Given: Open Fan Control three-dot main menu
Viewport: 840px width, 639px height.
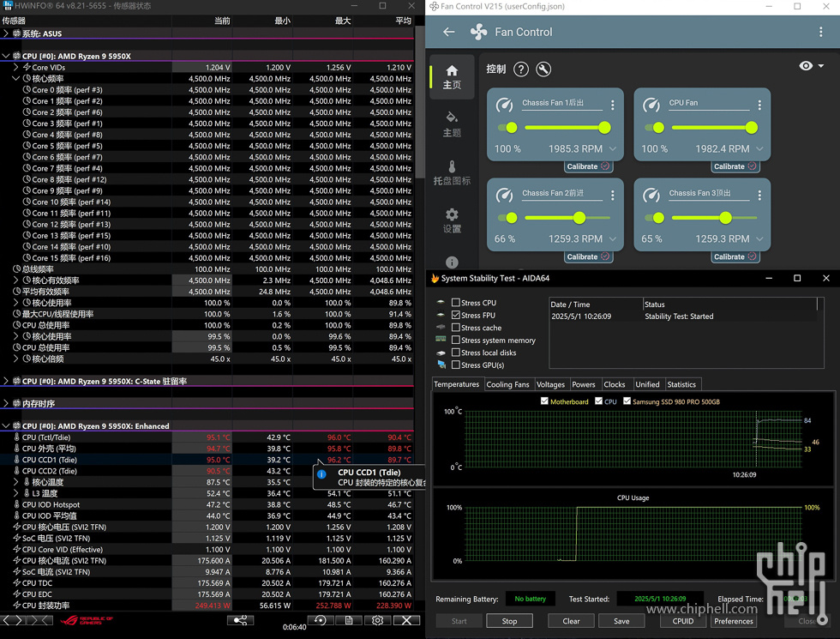Looking at the screenshot, I should 820,33.
